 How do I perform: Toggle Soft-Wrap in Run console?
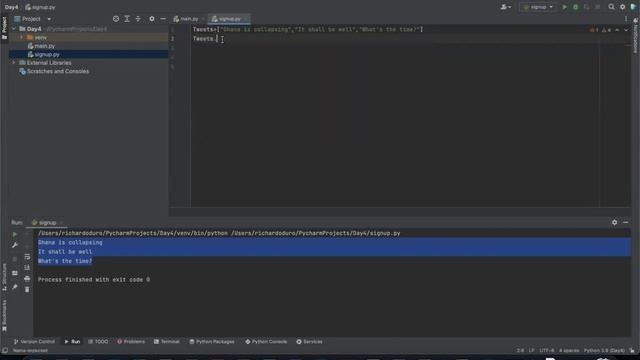coord(27,257)
